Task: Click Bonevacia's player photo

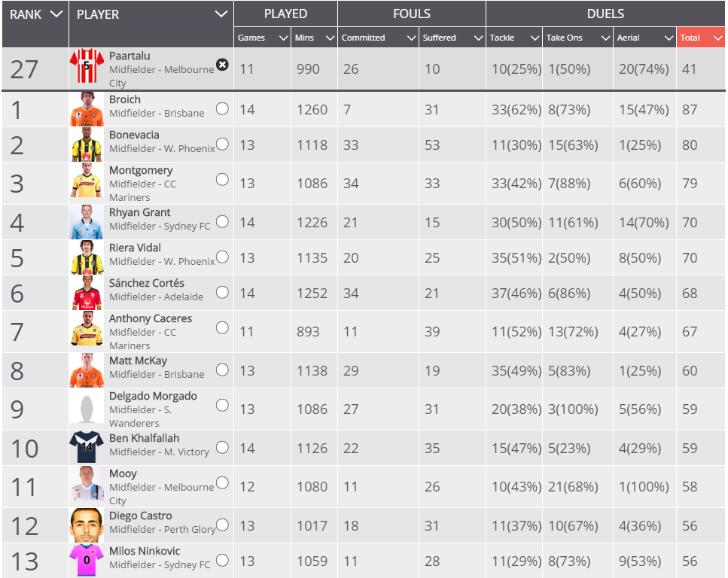Action: click(x=87, y=144)
